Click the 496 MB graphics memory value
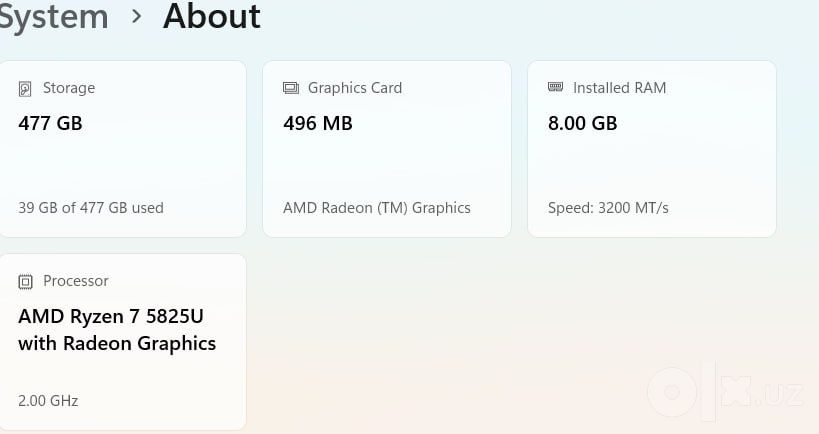This screenshot has width=819, height=434. (x=318, y=124)
